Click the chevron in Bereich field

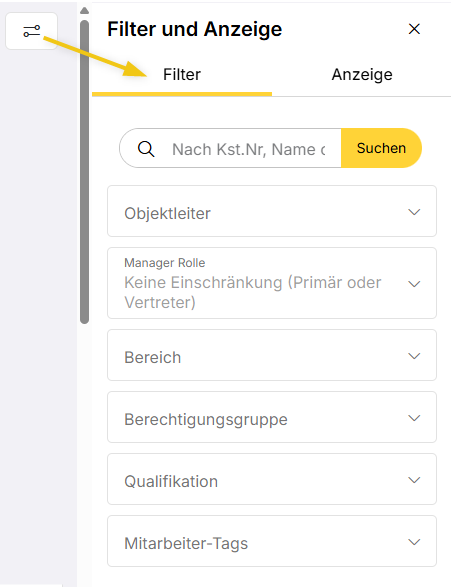coord(414,356)
